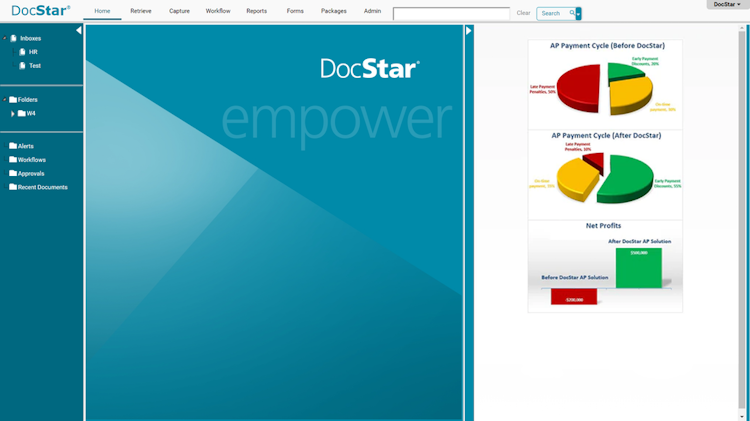Open the Forms tab
750x421 pixels.
(295, 11)
